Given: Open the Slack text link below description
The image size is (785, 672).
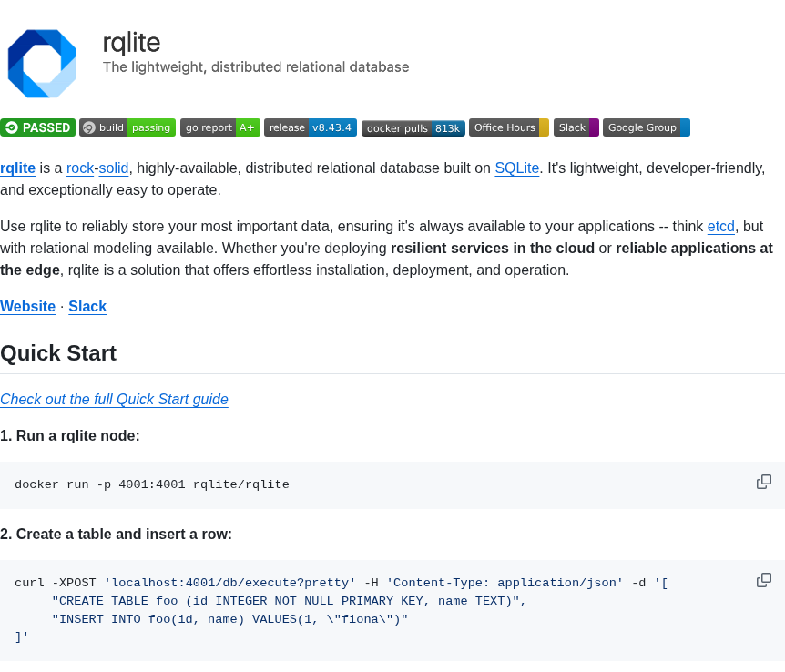Looking at the screenshot, I should [87, 307].
